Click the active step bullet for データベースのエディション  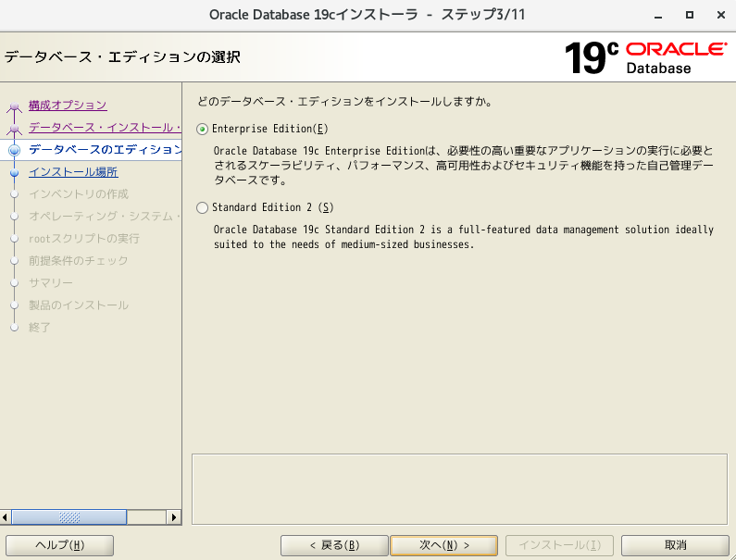(x=15, y=150)
